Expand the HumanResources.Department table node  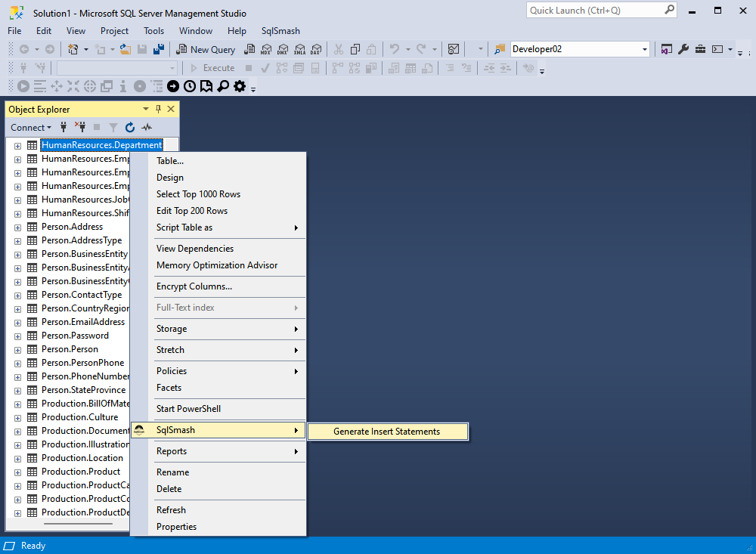(x=18, y=146)
